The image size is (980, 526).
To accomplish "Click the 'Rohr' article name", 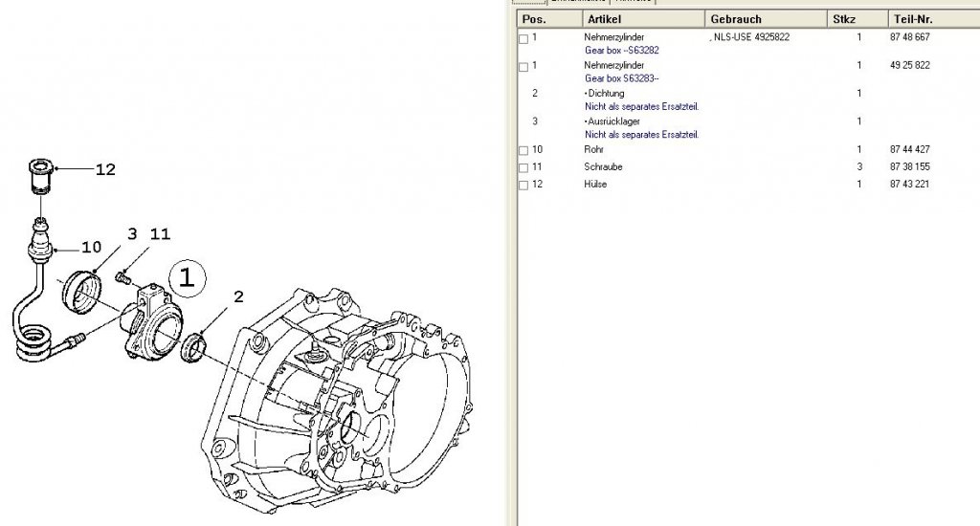I will [593, 150].
